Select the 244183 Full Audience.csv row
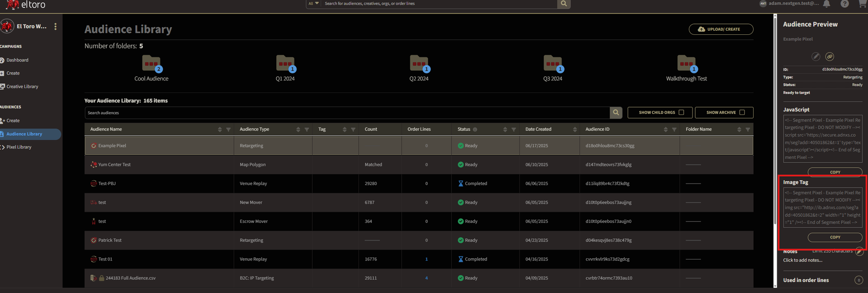The image size is (868, 293). [419, 278]
